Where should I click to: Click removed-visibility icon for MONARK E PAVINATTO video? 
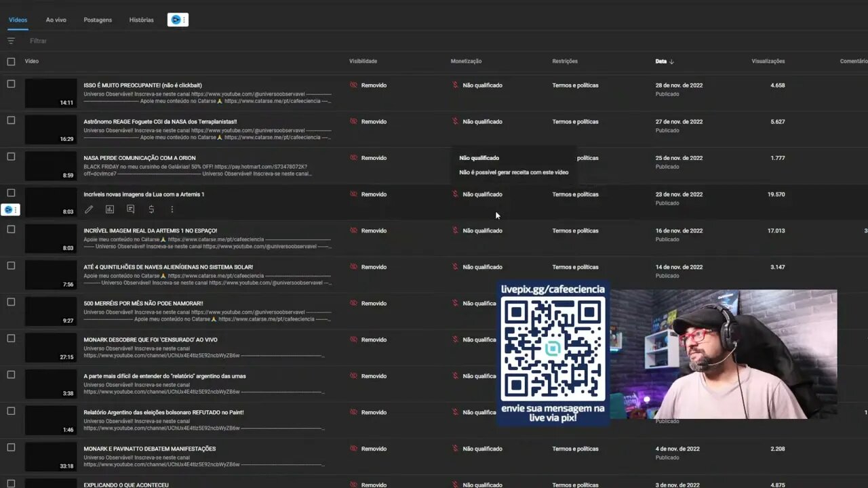(353, 449)
